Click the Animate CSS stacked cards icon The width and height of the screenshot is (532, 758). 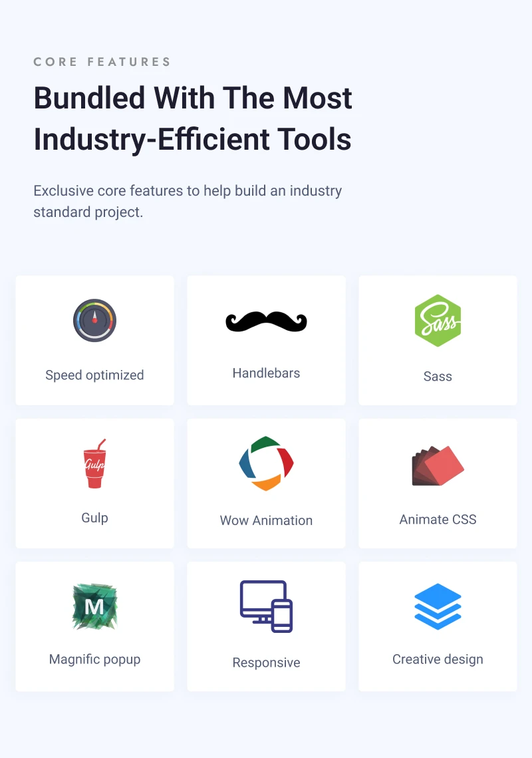click(x=438, y=464)
